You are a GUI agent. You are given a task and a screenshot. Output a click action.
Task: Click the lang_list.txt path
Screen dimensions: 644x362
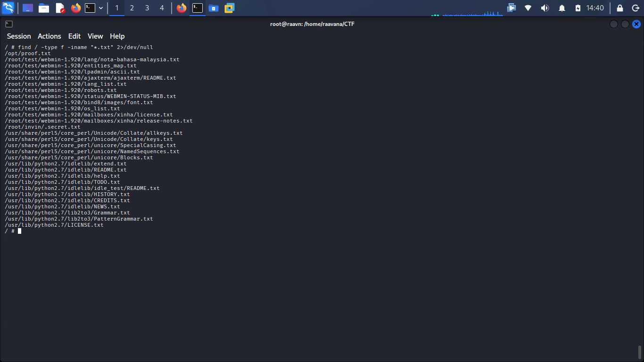(66, 84)
